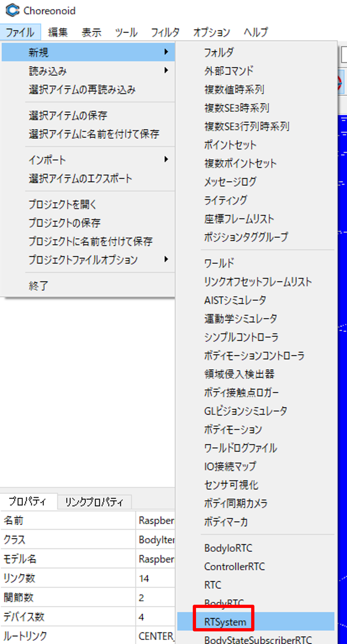Expand the 新規 submenu arrow
Image resolution: width=347 pixels, height=644 pixels.
click(166, 52)
